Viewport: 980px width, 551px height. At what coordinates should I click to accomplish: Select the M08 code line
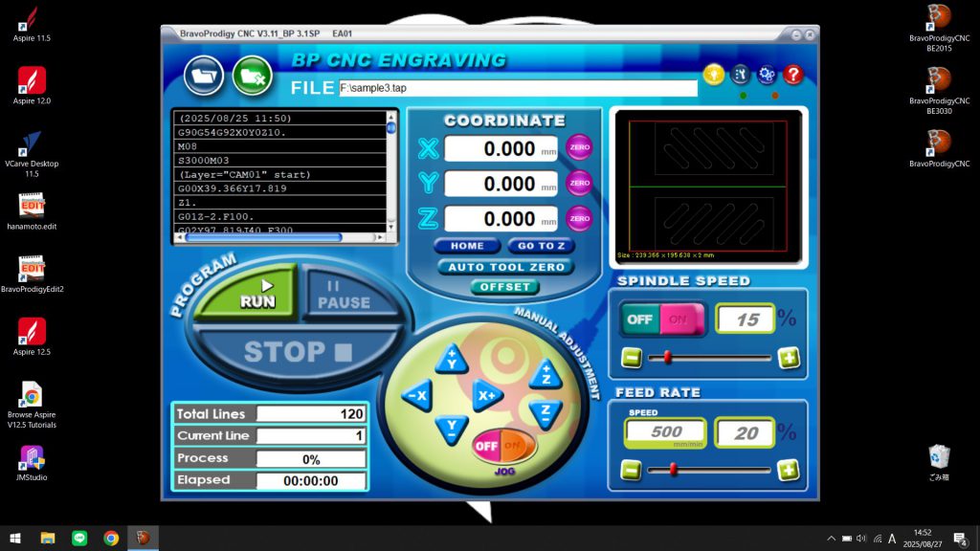(280, 146)
